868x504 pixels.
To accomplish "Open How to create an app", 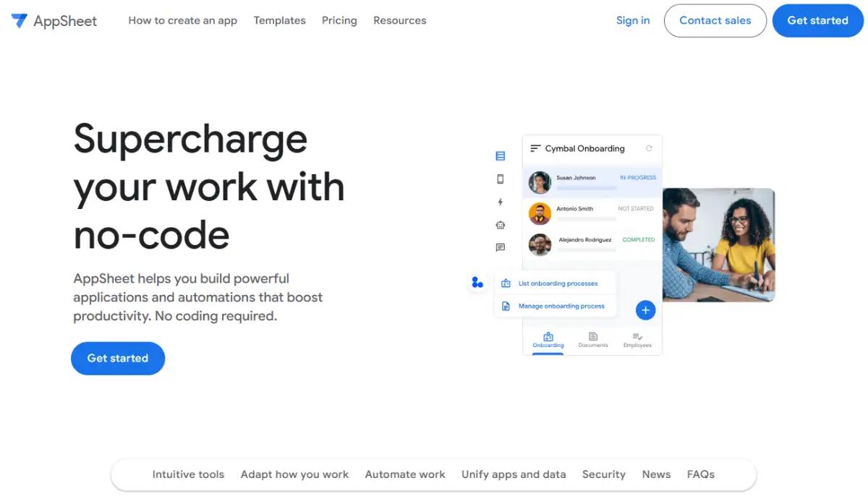I will [183, 20].
